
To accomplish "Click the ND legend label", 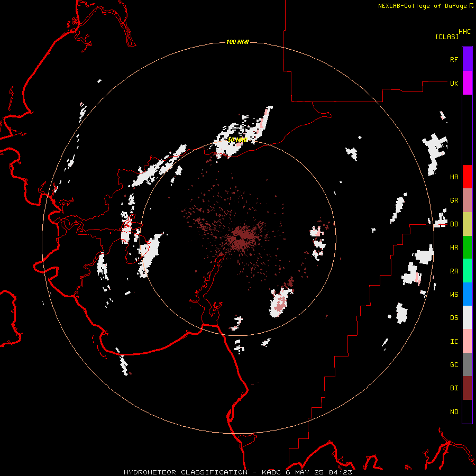I will (x=454, y=412).
